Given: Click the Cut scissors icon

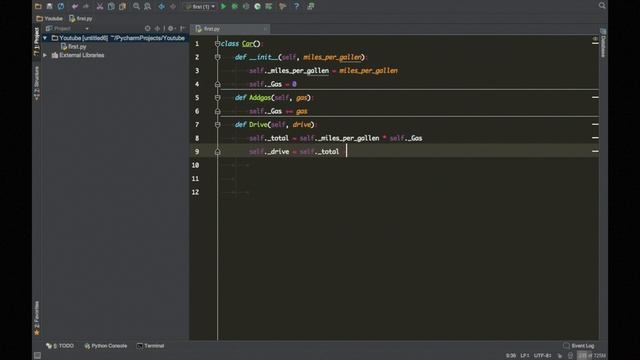Looking at the screenshot, I should [x=100, y=6].
